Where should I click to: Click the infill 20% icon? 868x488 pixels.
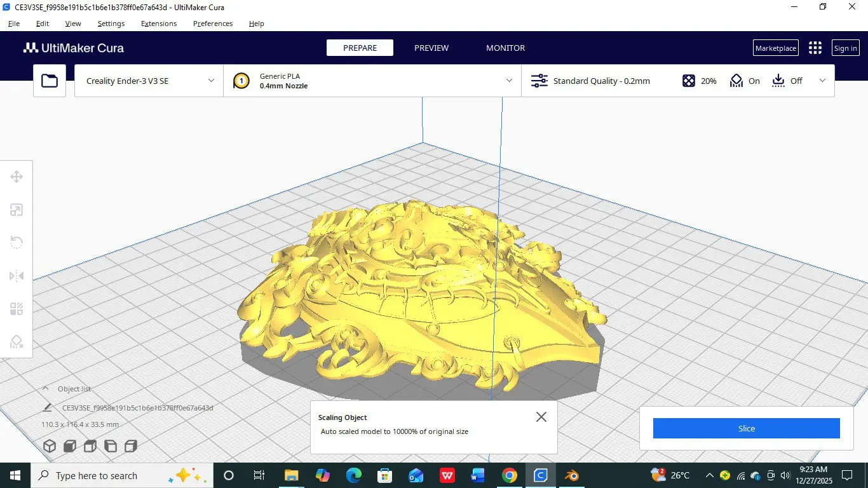click(x=689, y=81)
